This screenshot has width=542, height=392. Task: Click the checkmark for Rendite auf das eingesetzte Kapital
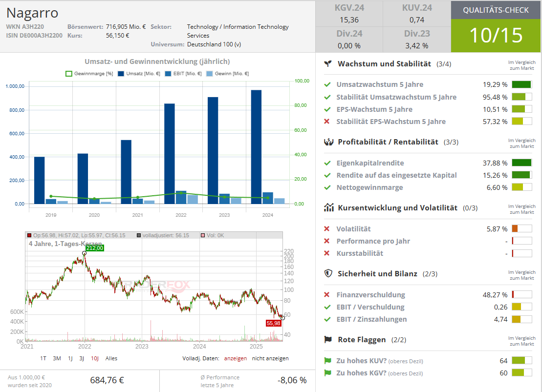coord(327,175)
